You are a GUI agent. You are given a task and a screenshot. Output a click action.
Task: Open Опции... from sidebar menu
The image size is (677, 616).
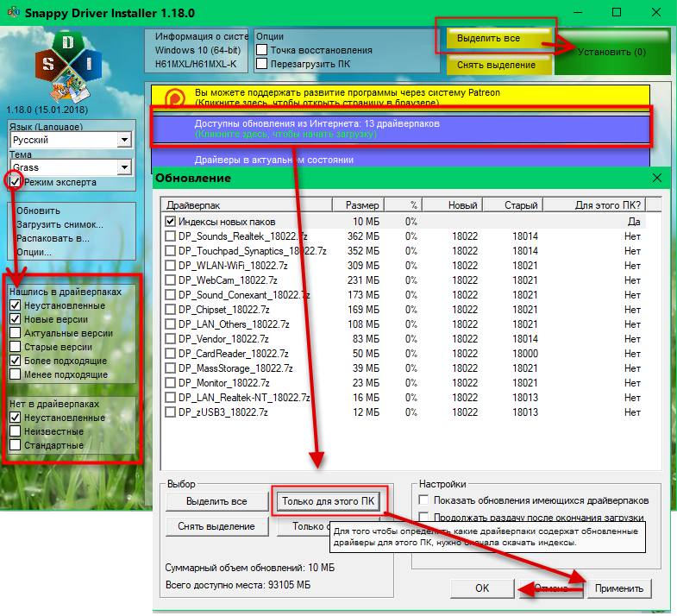(34, 252)
